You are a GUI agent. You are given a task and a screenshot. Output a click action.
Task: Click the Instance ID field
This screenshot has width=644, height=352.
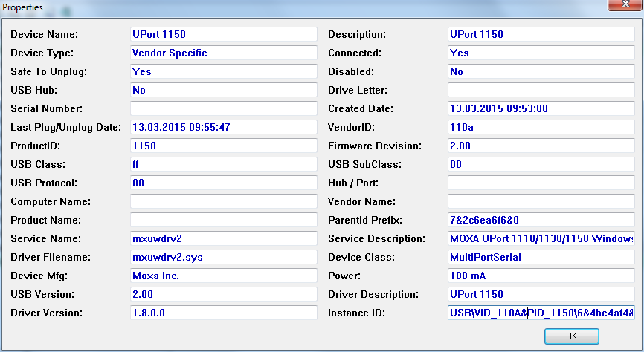(541, 313)
